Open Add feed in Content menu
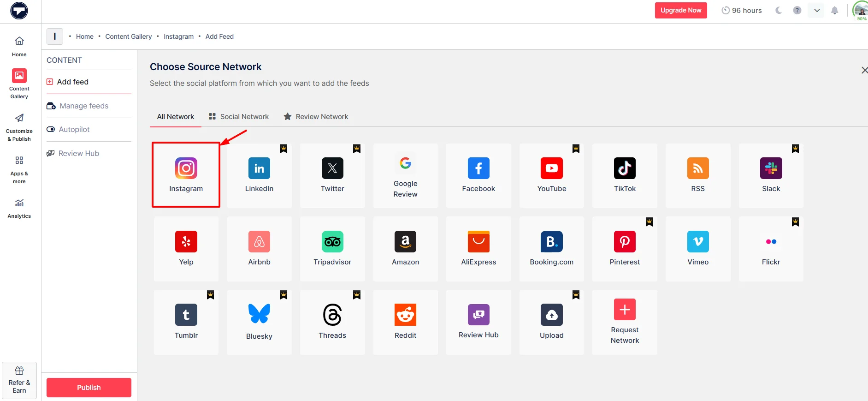868x401 pixels. point(89,82)
